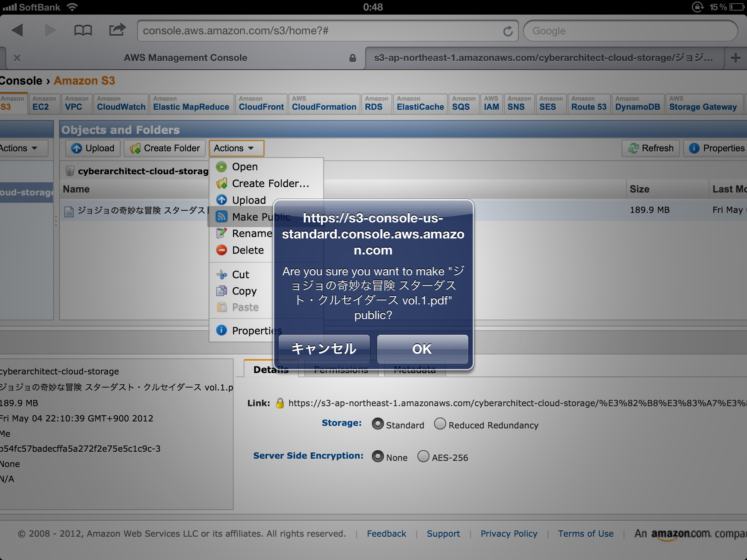This screenshot has width=747, height=560.
Task: Click the Properties toolbar button
Action: [716, 148]
